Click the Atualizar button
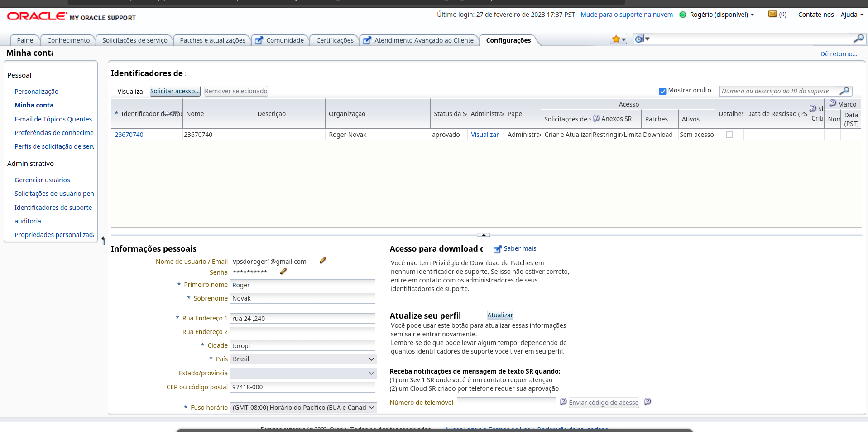 [500, 315]
